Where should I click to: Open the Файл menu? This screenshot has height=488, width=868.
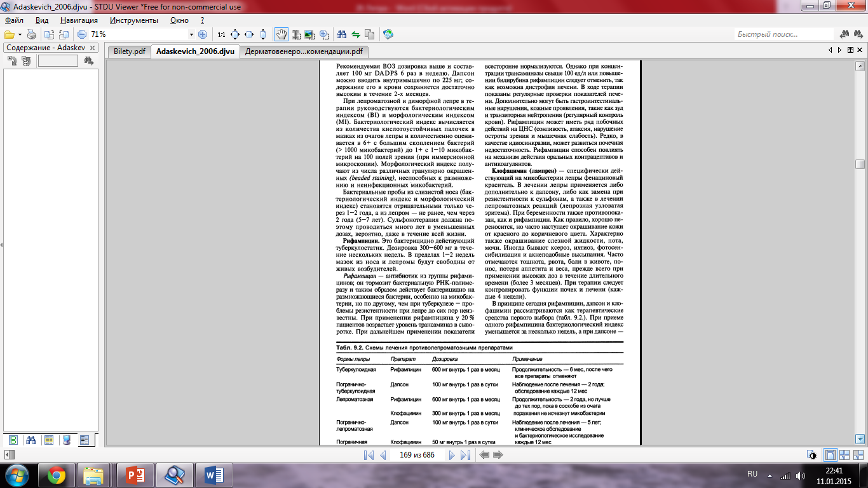coord(14,20)
